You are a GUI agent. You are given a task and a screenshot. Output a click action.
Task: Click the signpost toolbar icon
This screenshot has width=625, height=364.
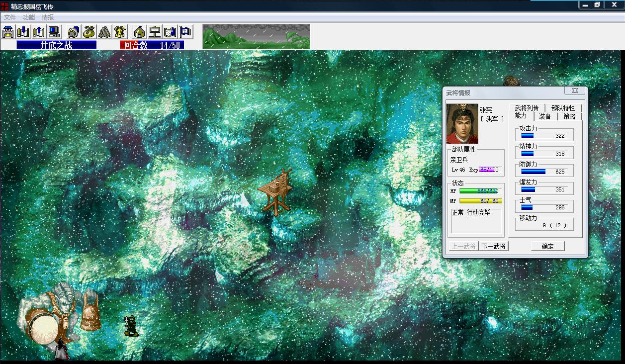click(155, 32)
